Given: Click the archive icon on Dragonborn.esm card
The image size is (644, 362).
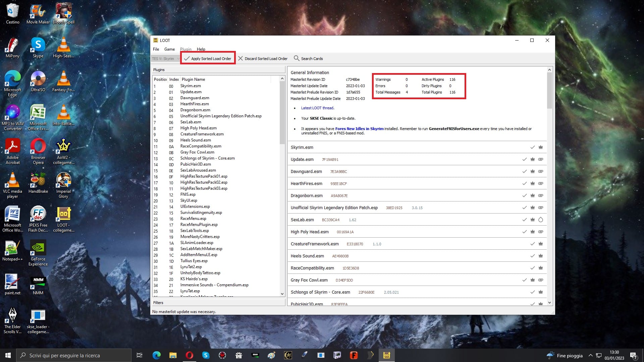Looking at the screenshot, I should 541,195.
